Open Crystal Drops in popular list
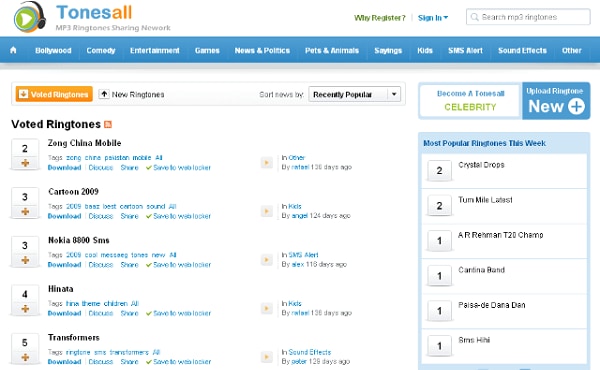The height and width of the screenshot is (370, 600). (481, 165)
